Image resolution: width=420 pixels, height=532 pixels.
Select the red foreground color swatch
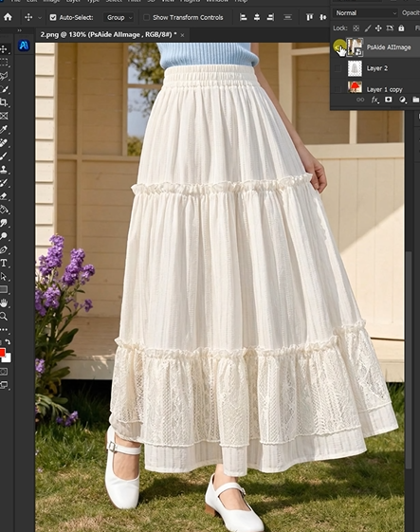[2, 353]
